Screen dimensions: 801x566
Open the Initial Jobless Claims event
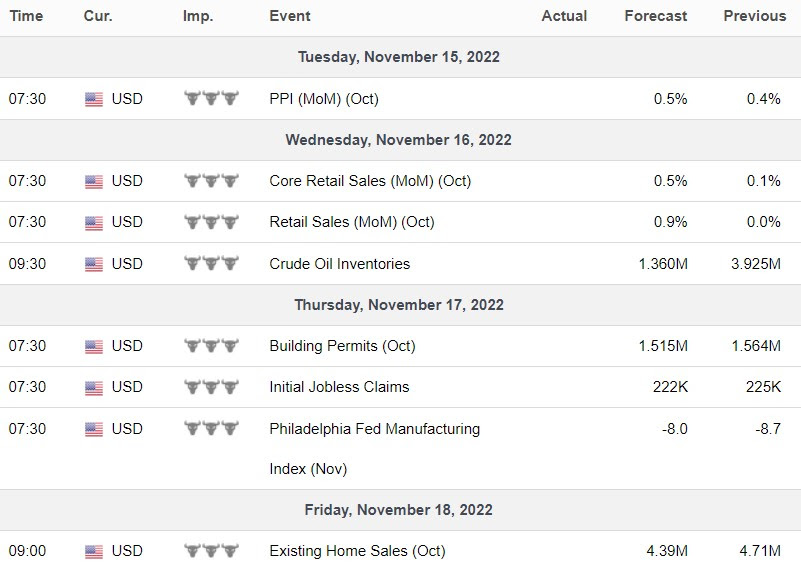[x=339, y=387]
